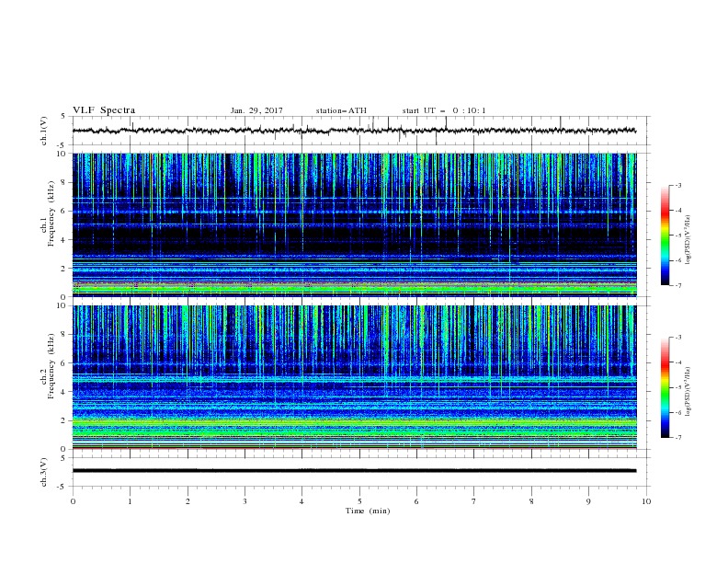Click the ch.1 voltage waveform trace

coord(354,131)
